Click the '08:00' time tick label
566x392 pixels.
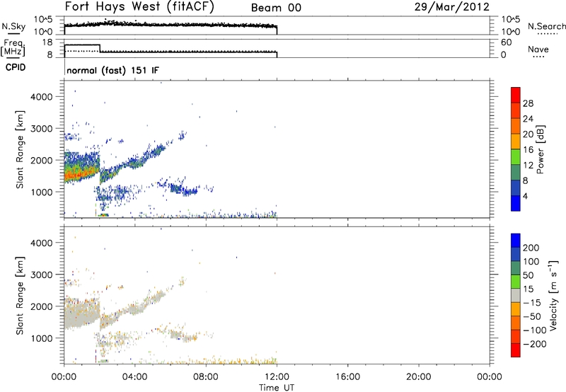click(x=206, y=377)
